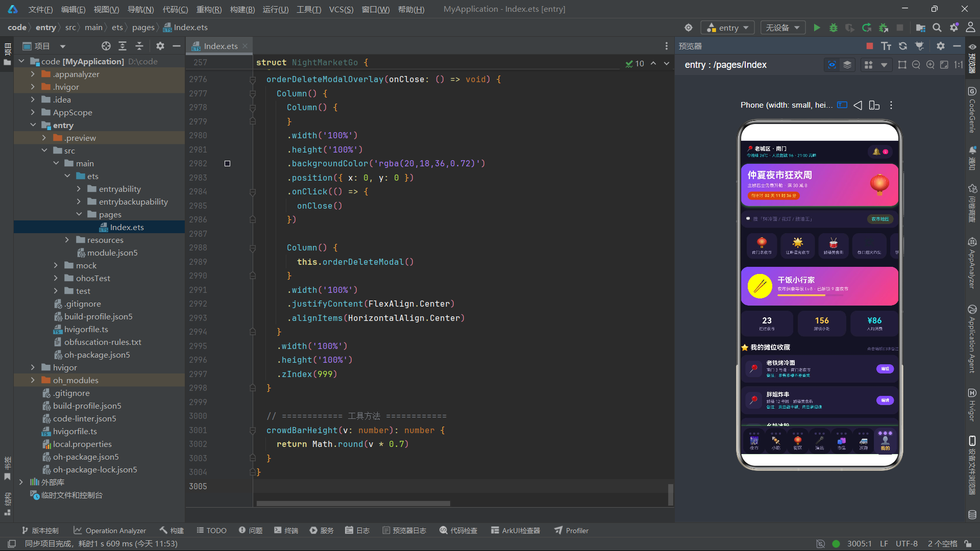Screen dimensions: 980x551
Task: Run the entry module with the green play icon
Action: click(817, 28)
